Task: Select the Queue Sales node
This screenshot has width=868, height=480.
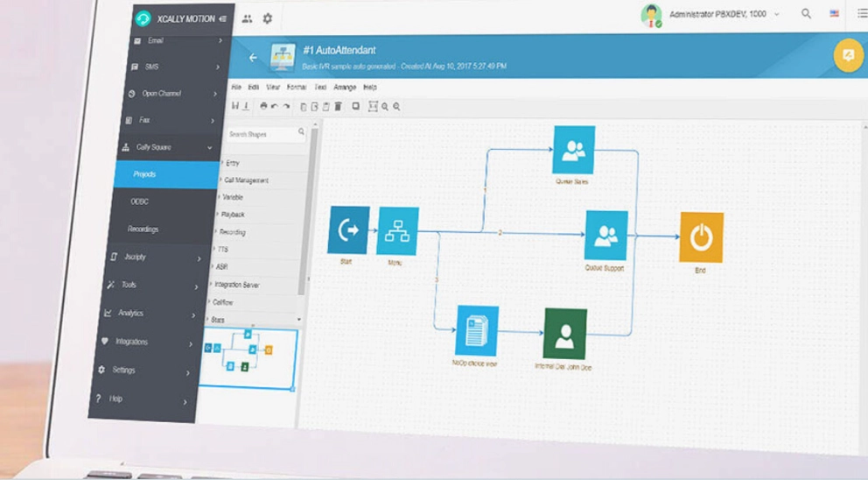Action: [x=573, y=150]
